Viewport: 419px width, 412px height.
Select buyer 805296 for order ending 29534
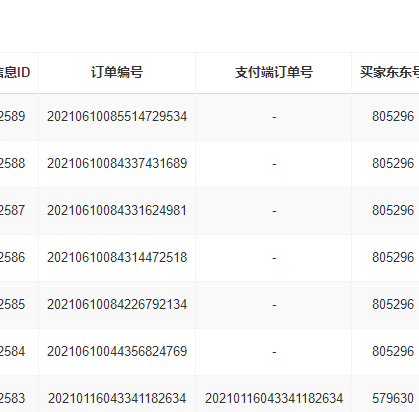click(x=393, y=116)
